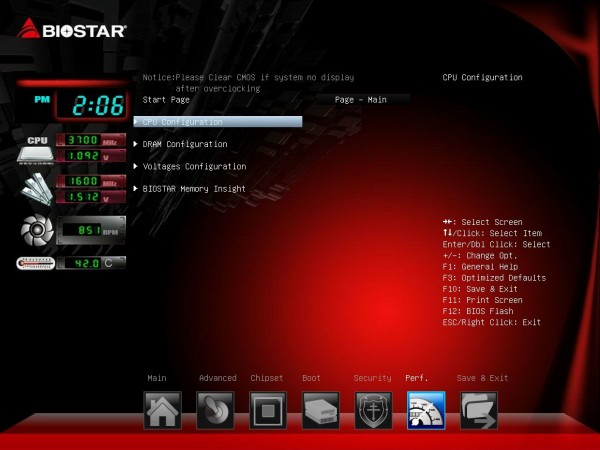Expand arrow beside DRAM Configuration

pos(135,144)
